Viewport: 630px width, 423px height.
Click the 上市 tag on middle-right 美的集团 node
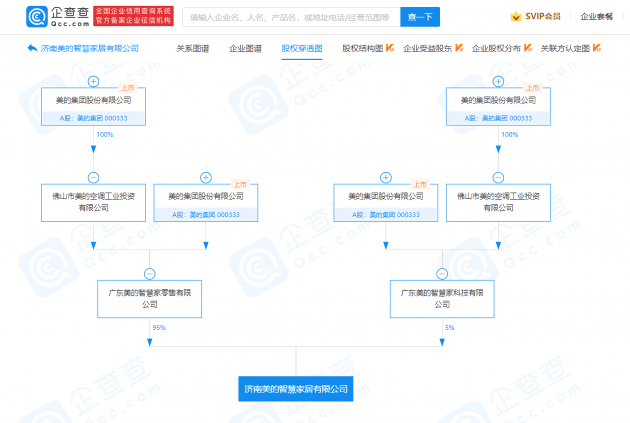420,184
